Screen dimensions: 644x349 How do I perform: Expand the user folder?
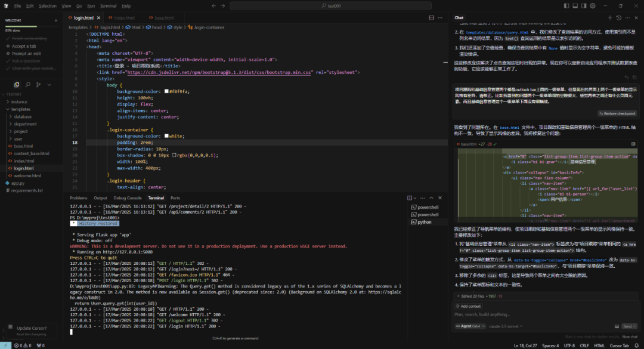pyautogui.click(x=18, y=139)
